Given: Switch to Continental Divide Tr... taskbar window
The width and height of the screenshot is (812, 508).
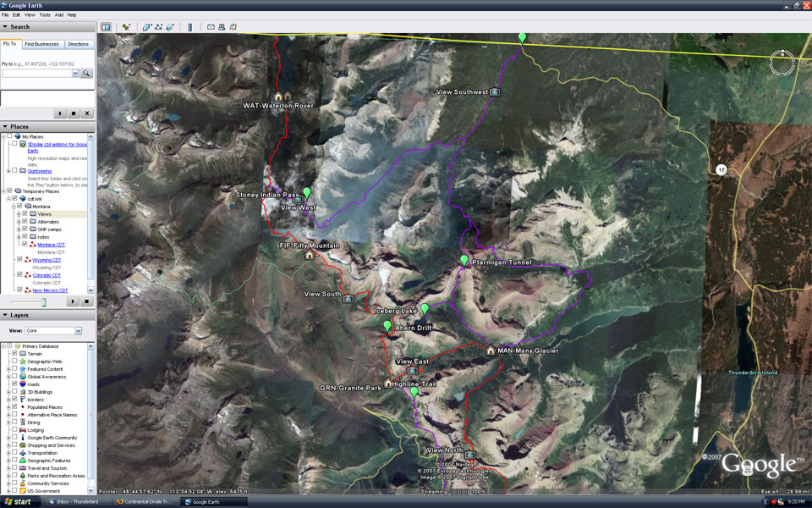Looking at the screenshot, I should pyautogui.click(x=145, y=502).
